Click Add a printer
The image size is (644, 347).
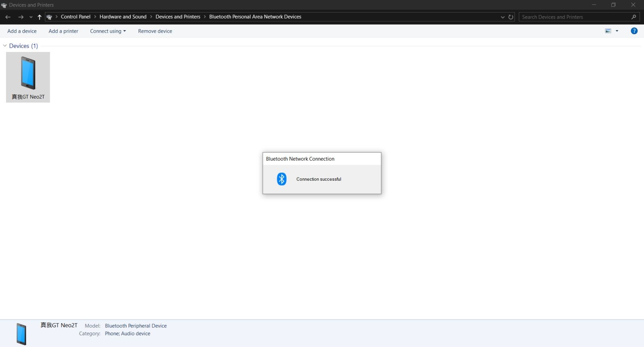(x=63, y=31)
